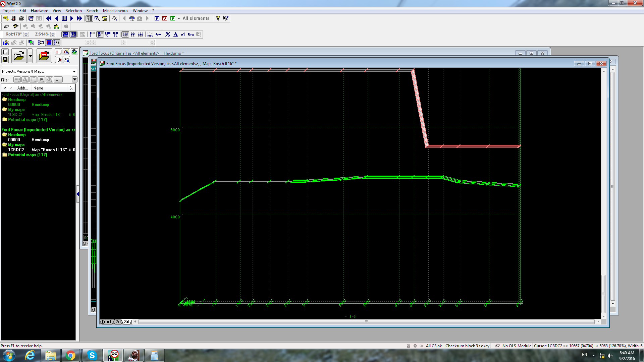The width and height of the screenshot is (644, 362).
Task: Click the yellow question mark help icon
Action: (218, 18)
